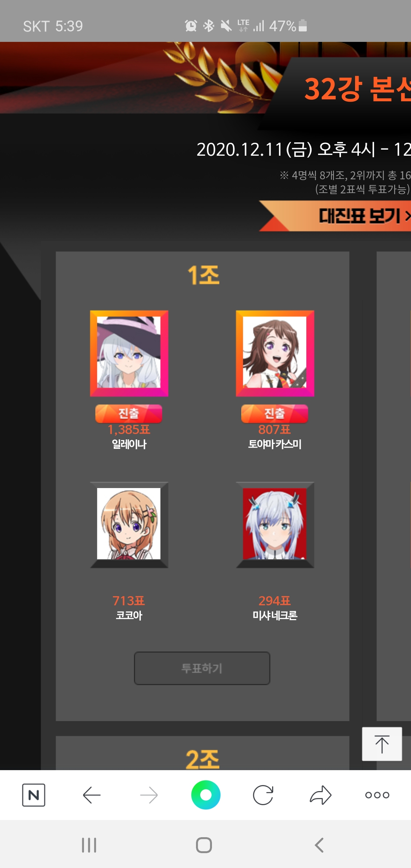Tap the 진출 badge under 일레이나
The width and height of the screenshot is (411, 868).
click(x=129, y=413)
